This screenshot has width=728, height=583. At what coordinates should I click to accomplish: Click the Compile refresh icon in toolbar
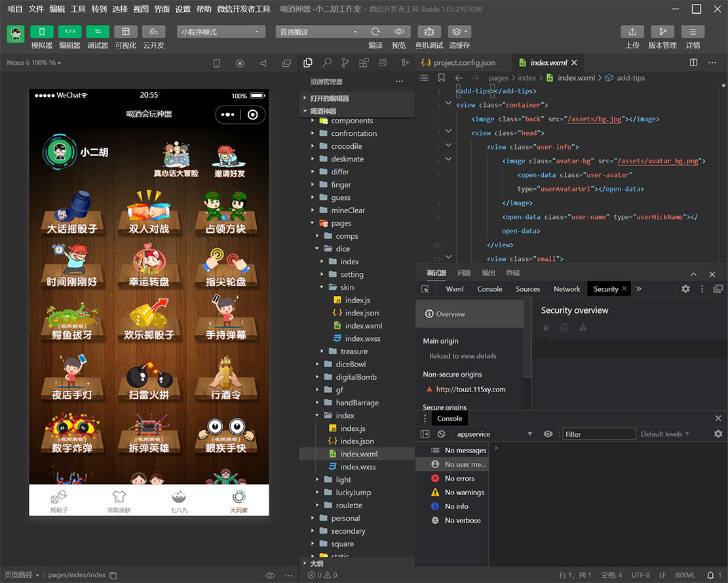(x=375, y=31)
